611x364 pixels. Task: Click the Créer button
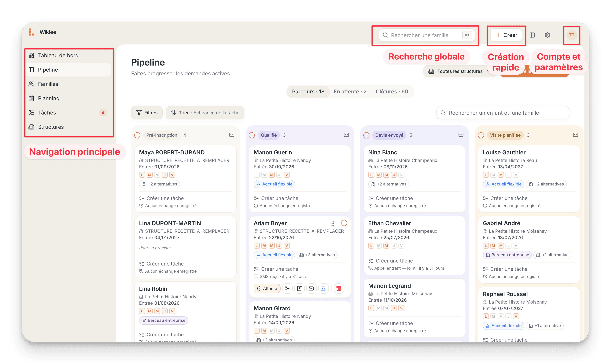click(x=506, y=35)
